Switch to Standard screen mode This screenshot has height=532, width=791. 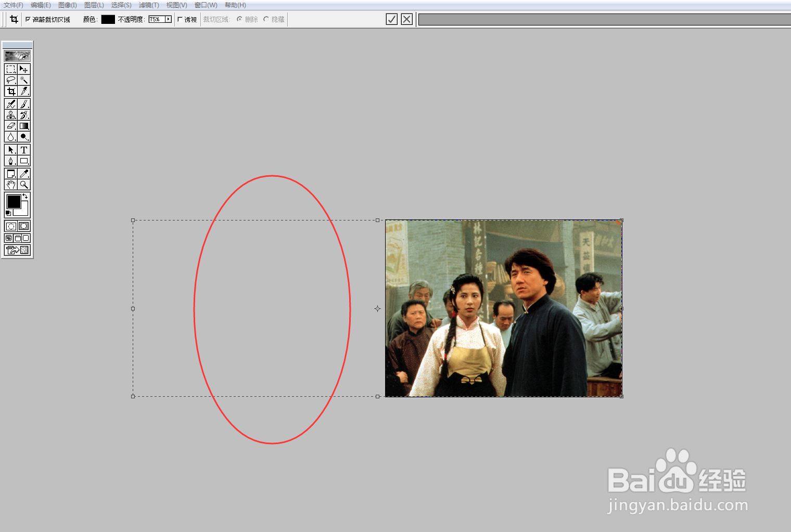[9, 238]
